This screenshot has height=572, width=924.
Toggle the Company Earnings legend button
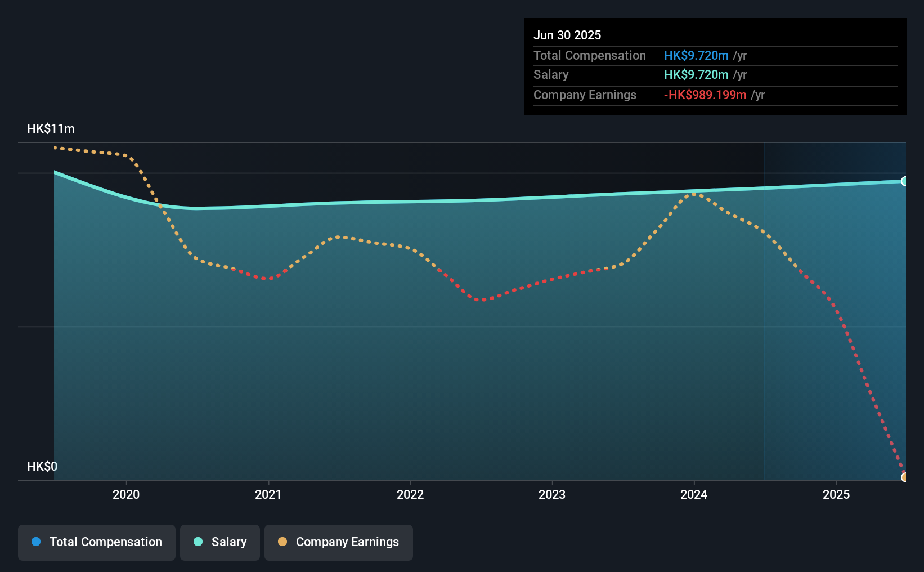pyautogui.click(x=339, y=542)
